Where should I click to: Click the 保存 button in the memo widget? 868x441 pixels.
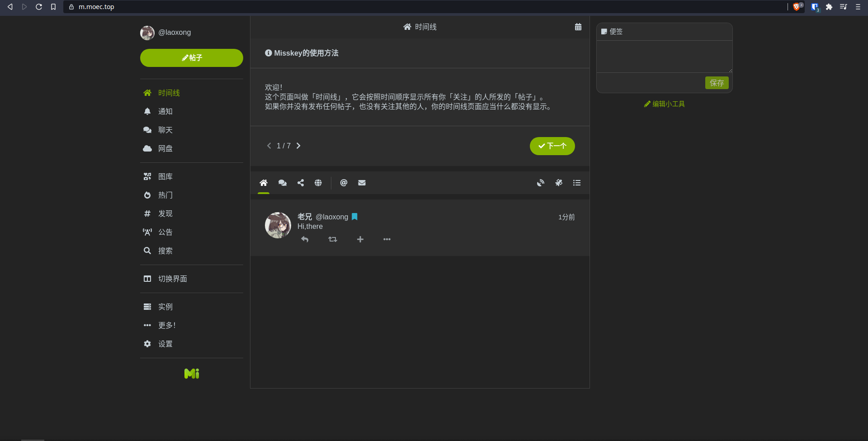coord(717,83)
